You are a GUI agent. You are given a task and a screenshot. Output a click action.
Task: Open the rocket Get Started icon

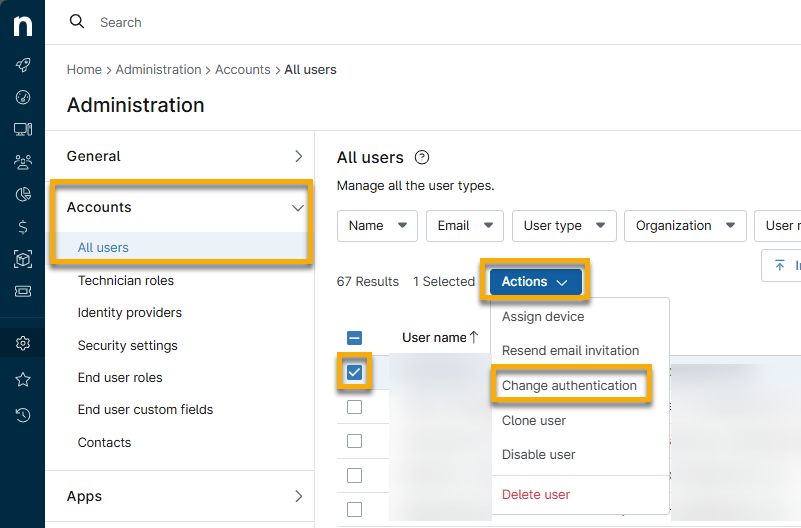(x=22, y=65)
